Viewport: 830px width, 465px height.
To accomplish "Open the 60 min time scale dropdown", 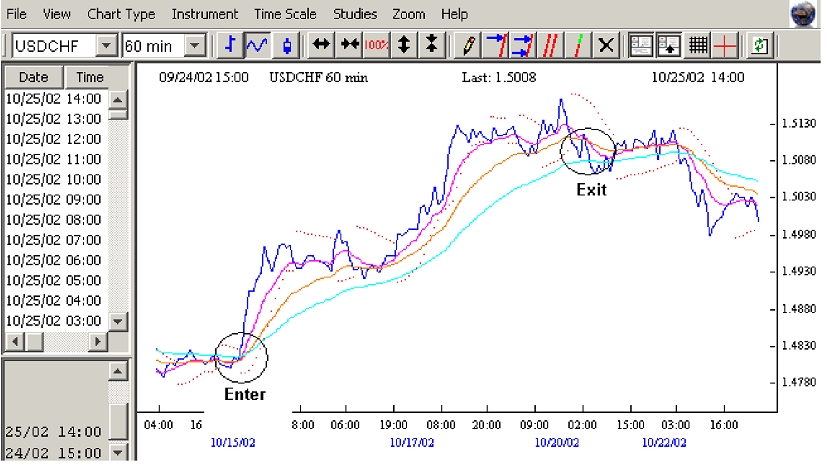I will pos(195,46).
